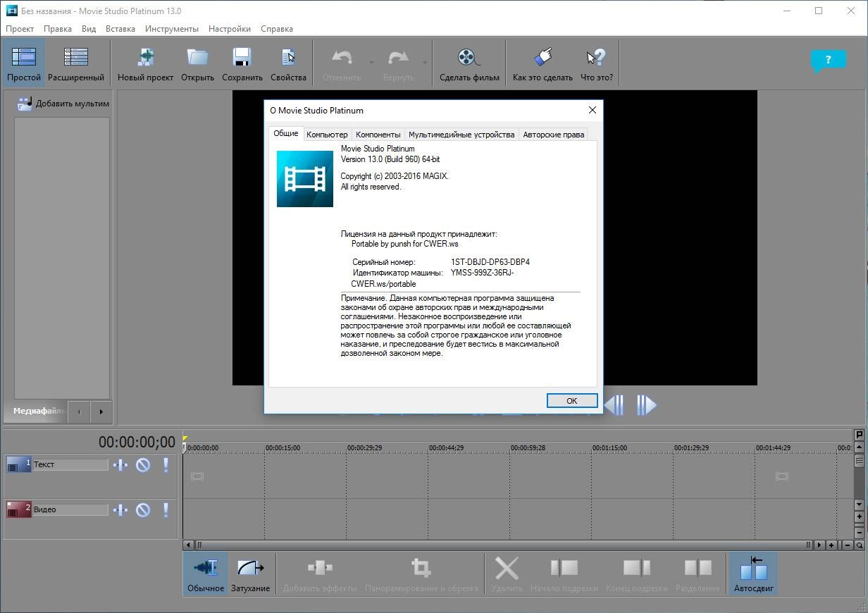Click the Version 13.0 (Build 960) text
Image resolution: width=868 pixels, height=613 pixels.
[390, 159]
